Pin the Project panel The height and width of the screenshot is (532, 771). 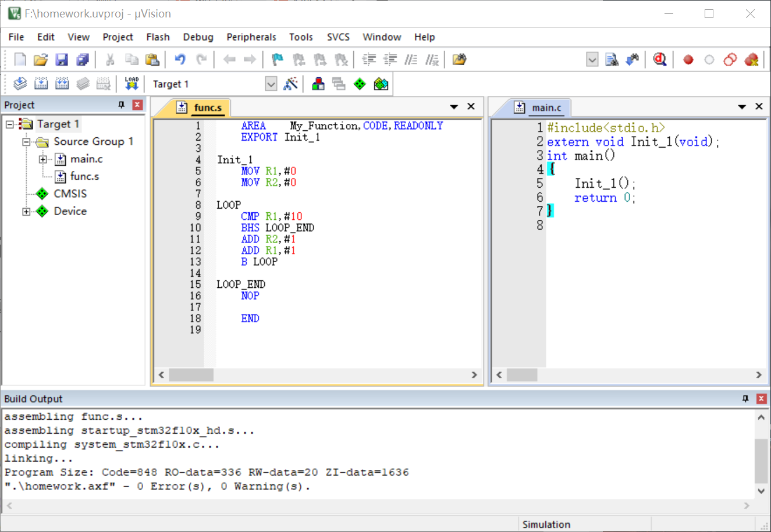[121, 105]
